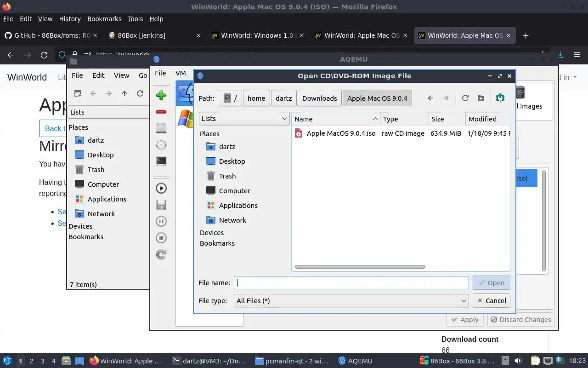The width and height of the screenshot is (588, 368).
Task: Open the File type dropdown
Action: (x=351, y=301)
